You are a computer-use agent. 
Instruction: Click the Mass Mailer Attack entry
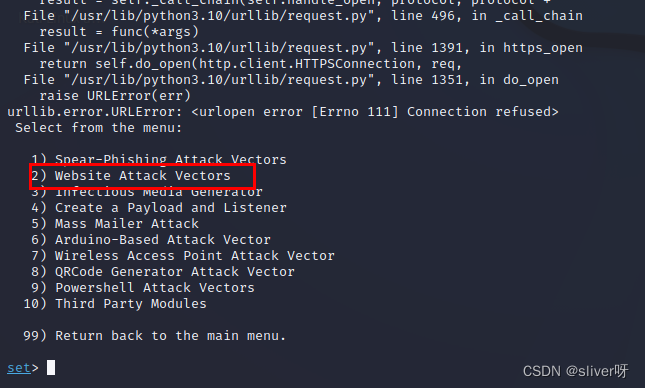(115, 224)
